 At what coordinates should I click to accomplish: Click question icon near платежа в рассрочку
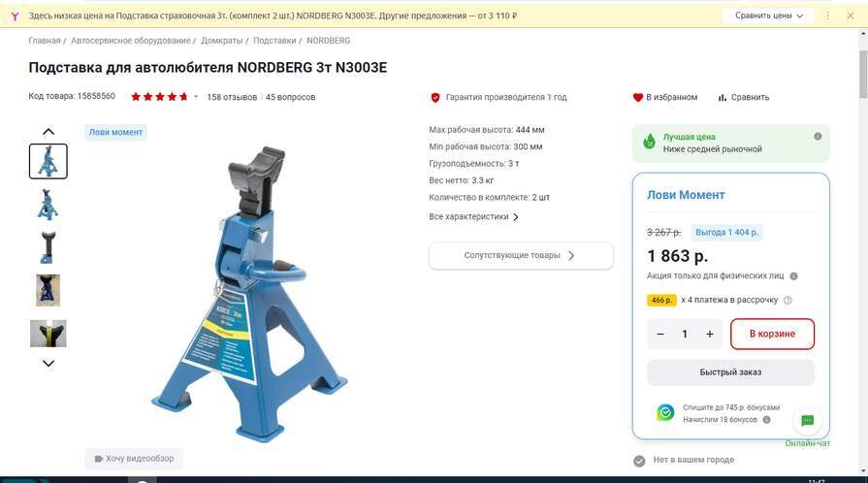788,301
